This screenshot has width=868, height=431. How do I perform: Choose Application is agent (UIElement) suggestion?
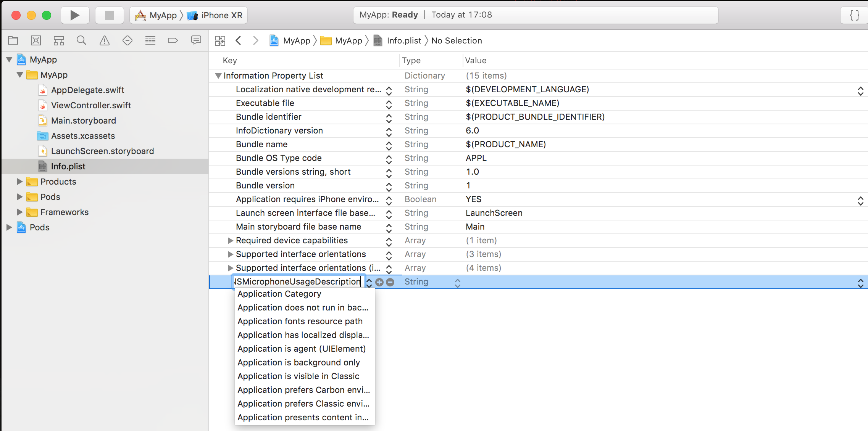coord(305,349)
